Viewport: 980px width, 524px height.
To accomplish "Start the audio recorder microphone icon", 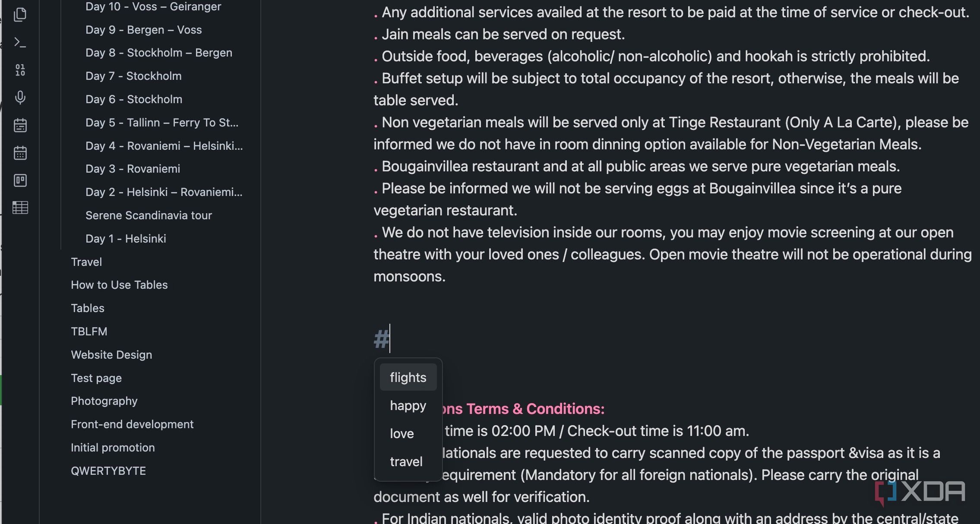I will pos(20,98).
